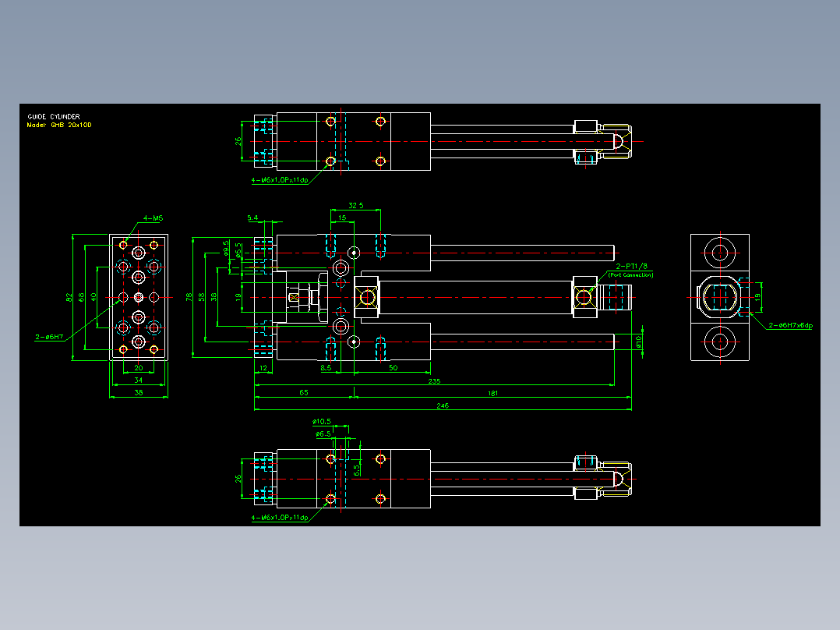
Task: Click the 82 height dimension
Action: point(69,297)
